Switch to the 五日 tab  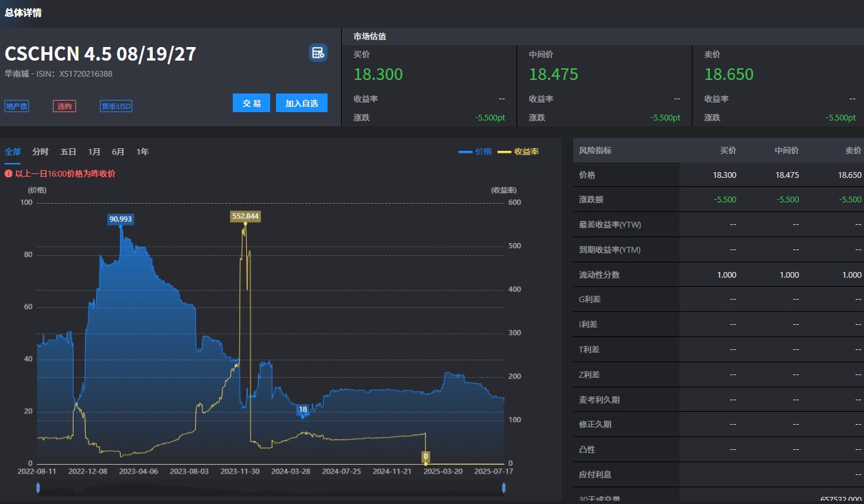[68, 151]
